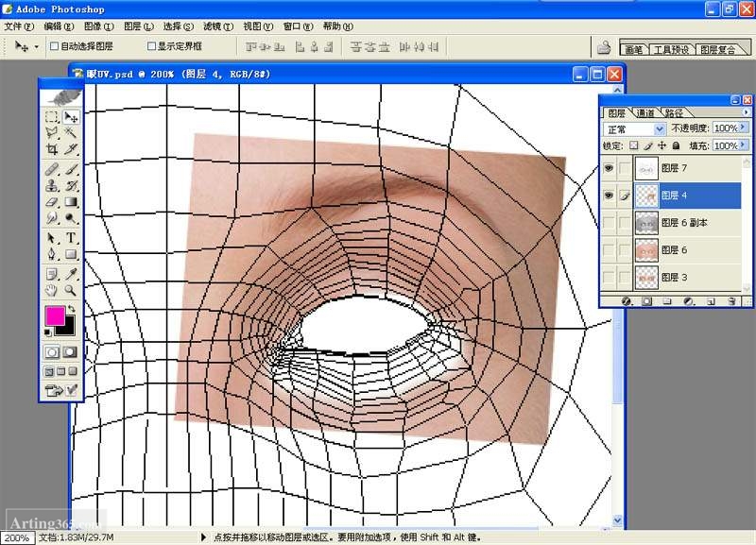Click the magenta foreground color swatch
Image resolution: width=756 pixels, height=545 pixels.
point(55,315)
